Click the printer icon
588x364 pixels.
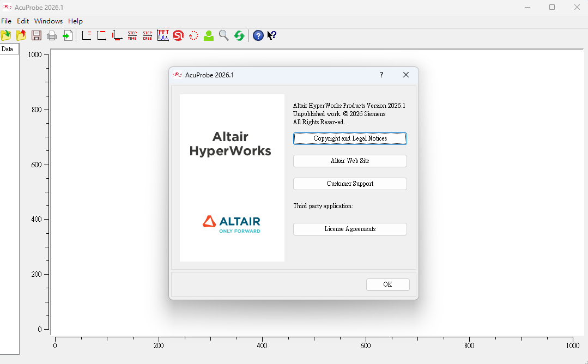(x=52, y=36)
